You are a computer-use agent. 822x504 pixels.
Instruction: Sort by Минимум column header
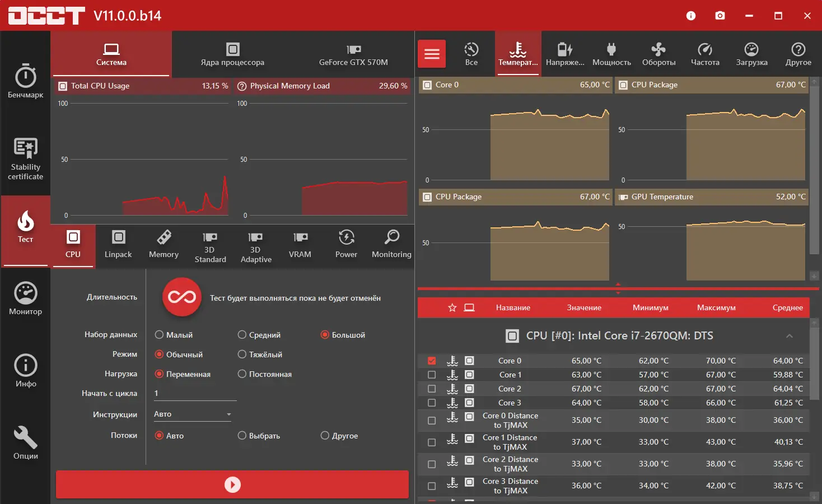click(x=651, y=307)
